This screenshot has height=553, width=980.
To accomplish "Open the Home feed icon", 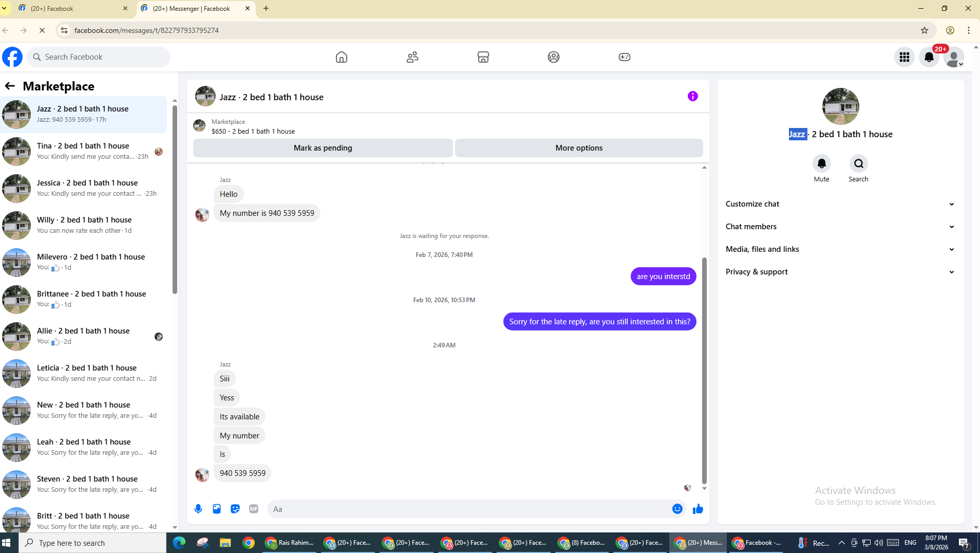I will 342,57.
